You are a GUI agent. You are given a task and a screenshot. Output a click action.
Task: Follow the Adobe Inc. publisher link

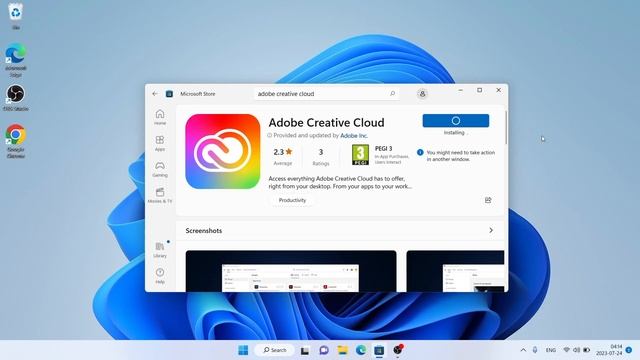click(353, 136)
